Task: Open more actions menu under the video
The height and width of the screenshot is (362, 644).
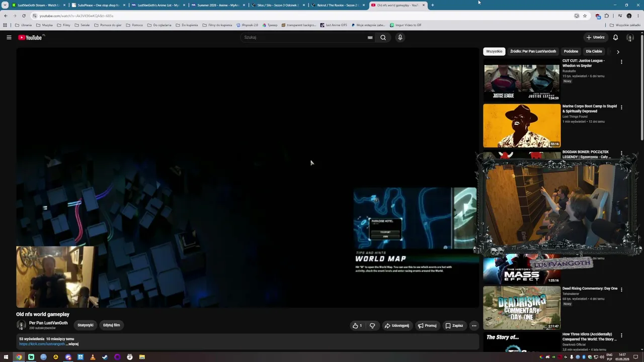Action: pos(473,325)
